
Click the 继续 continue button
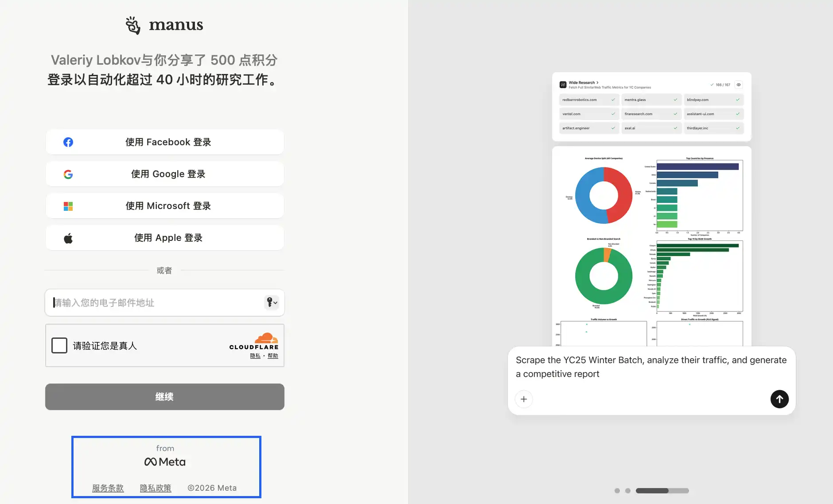165,397
